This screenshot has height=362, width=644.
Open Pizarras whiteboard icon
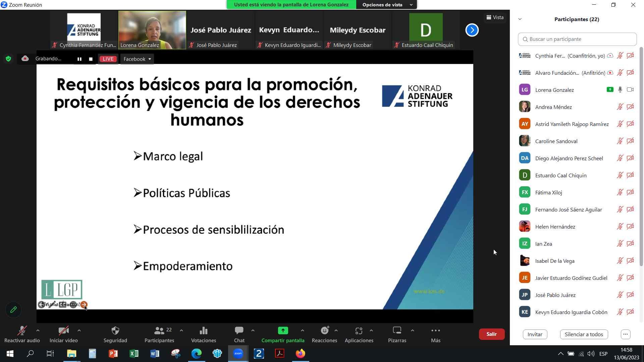(x=397, y=331)
